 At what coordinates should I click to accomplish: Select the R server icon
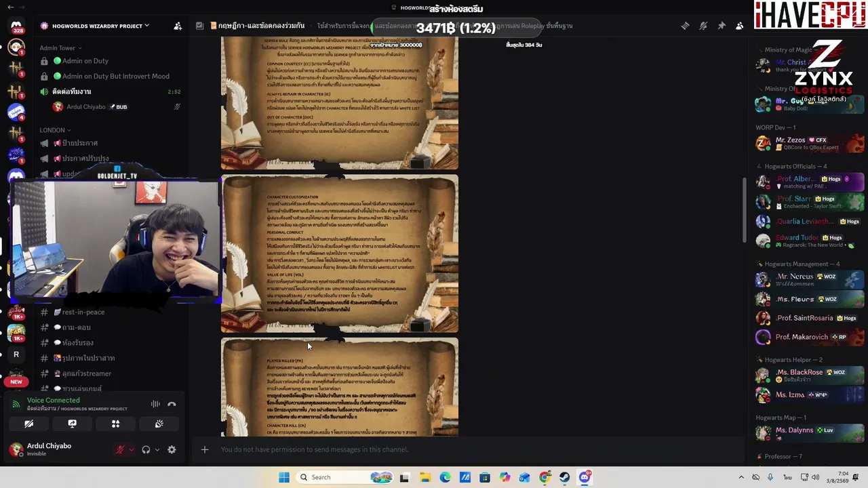tap(16, 354)
